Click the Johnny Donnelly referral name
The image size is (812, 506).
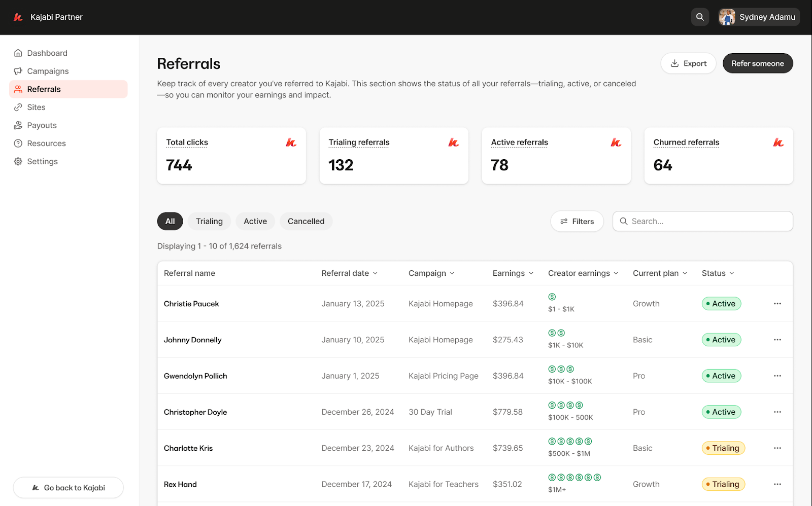click(192, 340)
